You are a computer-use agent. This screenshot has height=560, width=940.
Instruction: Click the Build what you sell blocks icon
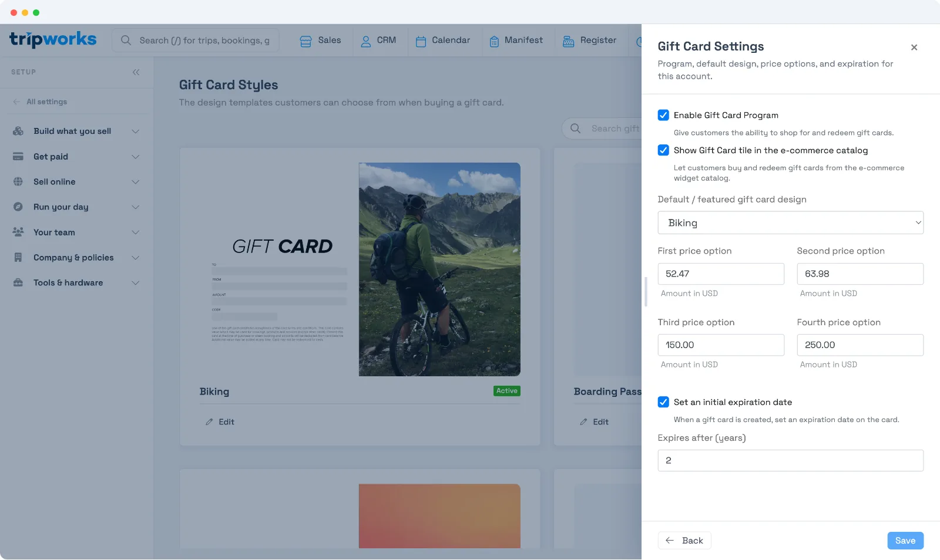[x=18, y=131]
